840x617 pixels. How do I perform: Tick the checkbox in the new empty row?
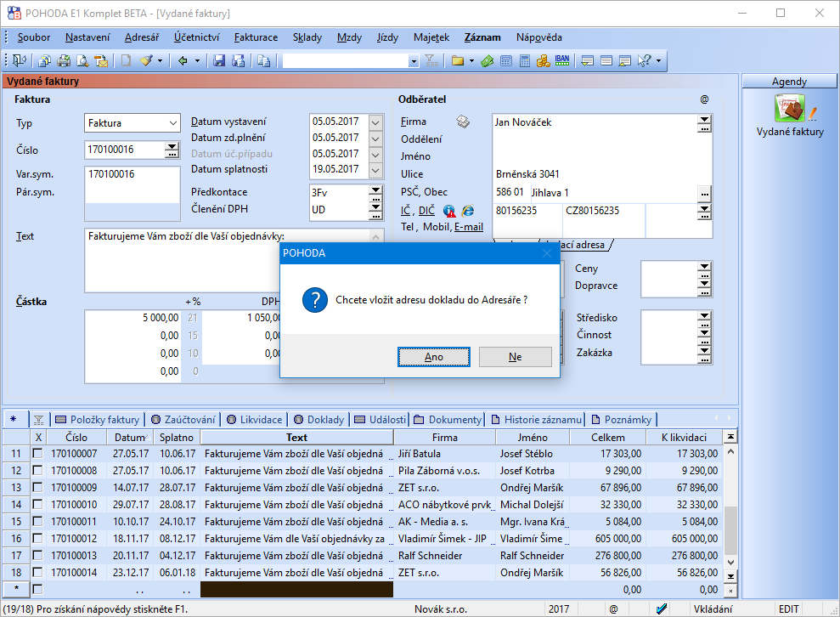pos(37,589)
